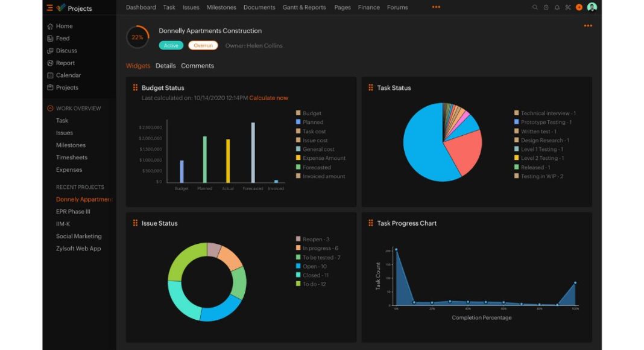
Task: Click the Calculate now link
Action: click(269, 98)
